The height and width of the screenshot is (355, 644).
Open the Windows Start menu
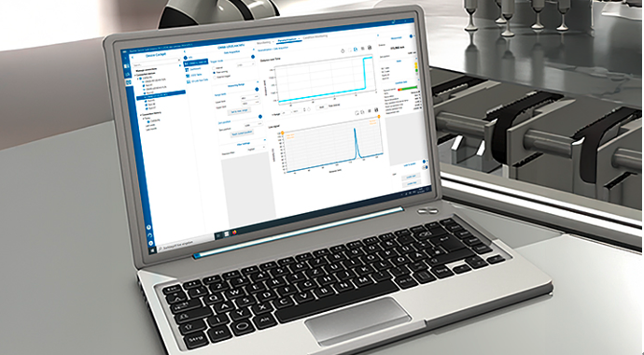click(153, 249)
